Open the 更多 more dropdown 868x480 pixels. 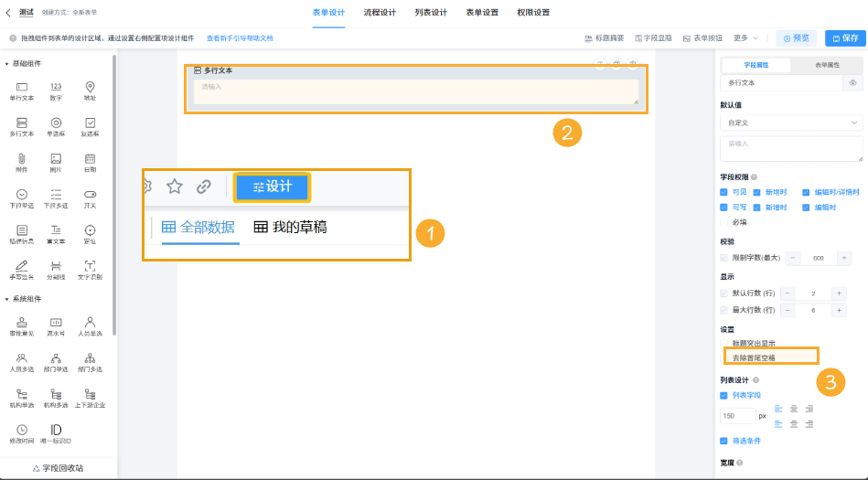745,38
